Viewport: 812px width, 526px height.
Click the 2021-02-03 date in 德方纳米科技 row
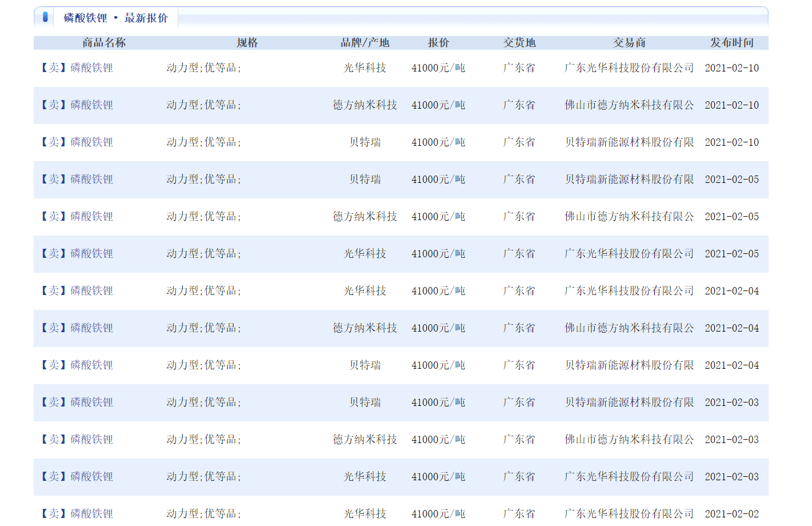[x=731, y=440]
